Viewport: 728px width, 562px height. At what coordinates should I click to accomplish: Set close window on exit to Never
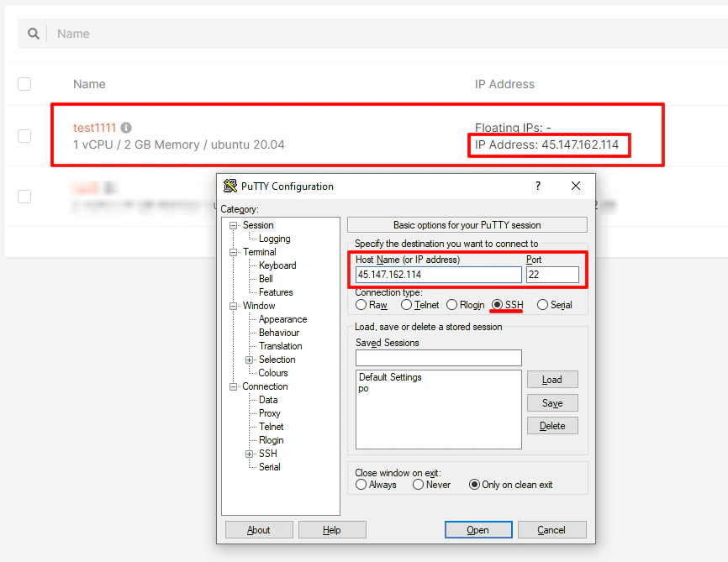click(418, 485)
